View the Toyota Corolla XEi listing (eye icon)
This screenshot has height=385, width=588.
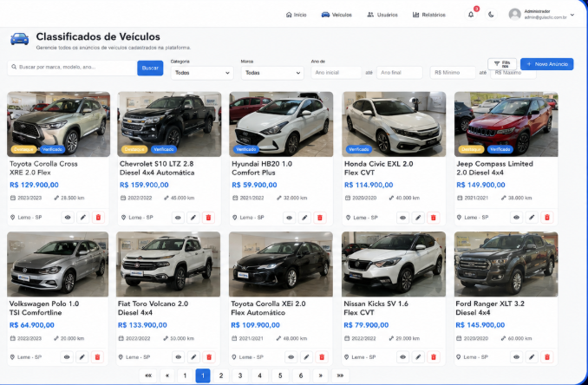pos(291,357)
